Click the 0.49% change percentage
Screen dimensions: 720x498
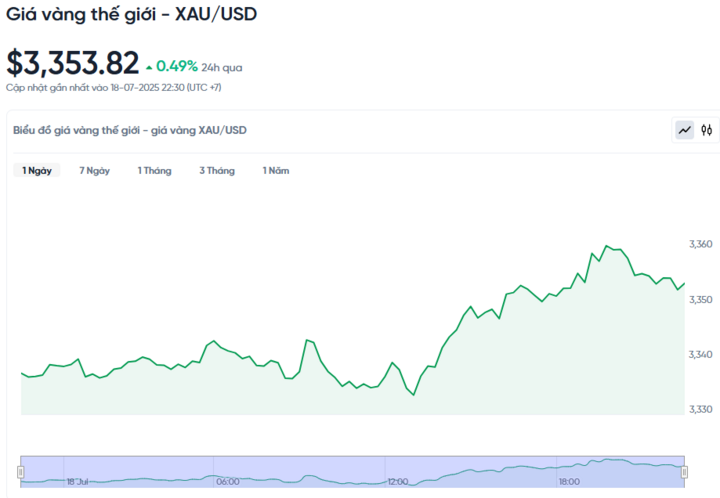177,66
